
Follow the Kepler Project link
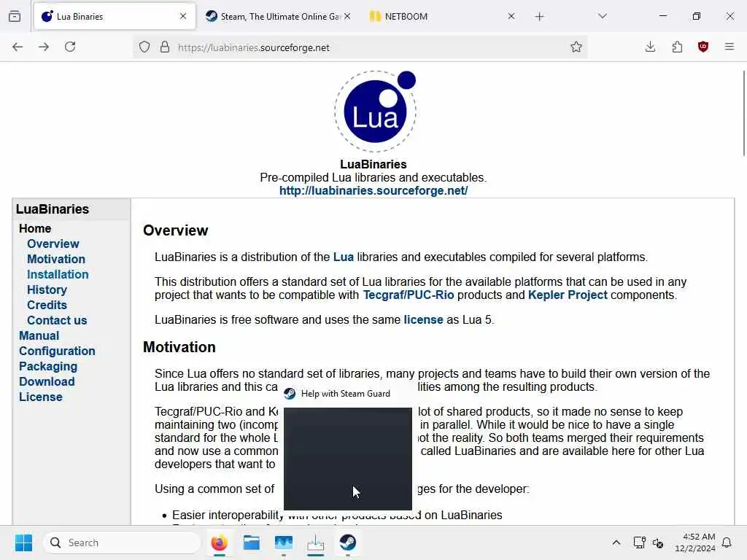coord(568,295)
